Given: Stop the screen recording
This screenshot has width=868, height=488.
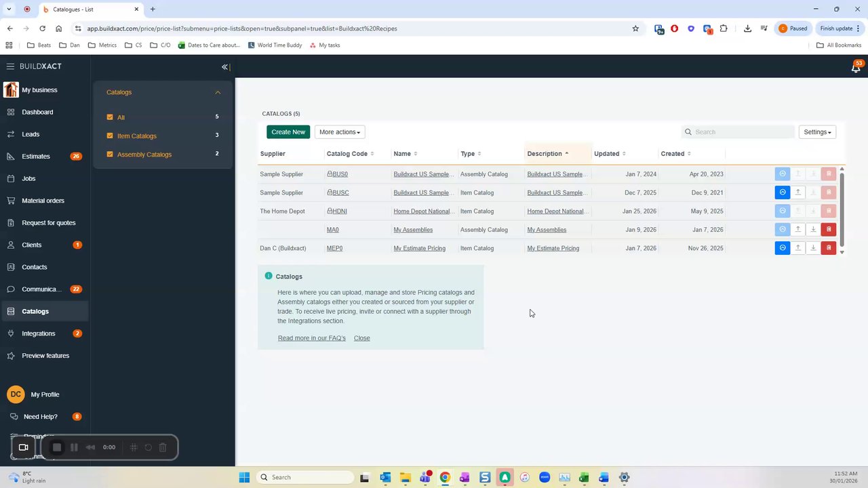Looking at the screenshot, I should pyautogui.click(x=57, y=447).
